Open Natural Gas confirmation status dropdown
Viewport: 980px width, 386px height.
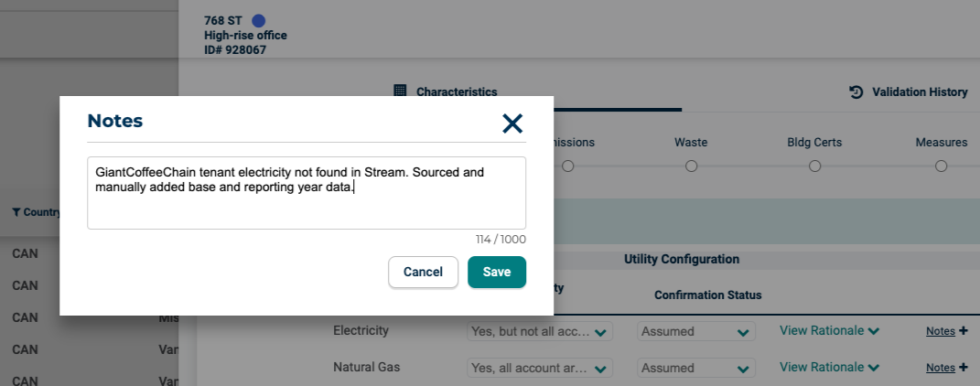(x=695, y=369)
